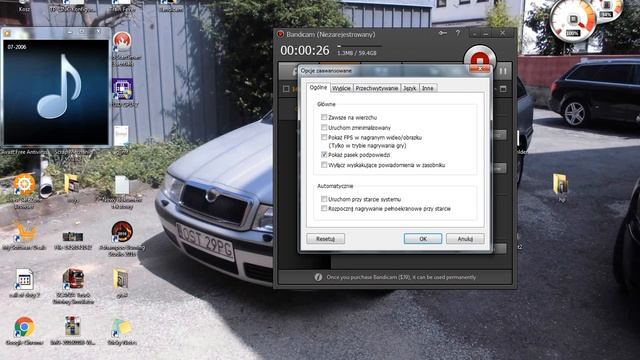Image resolution: width=640 pixels, height=360 pixels.
Task: Open the orange shopping cart shortcut
Action: pyautogui.click(x=24, y=232)
